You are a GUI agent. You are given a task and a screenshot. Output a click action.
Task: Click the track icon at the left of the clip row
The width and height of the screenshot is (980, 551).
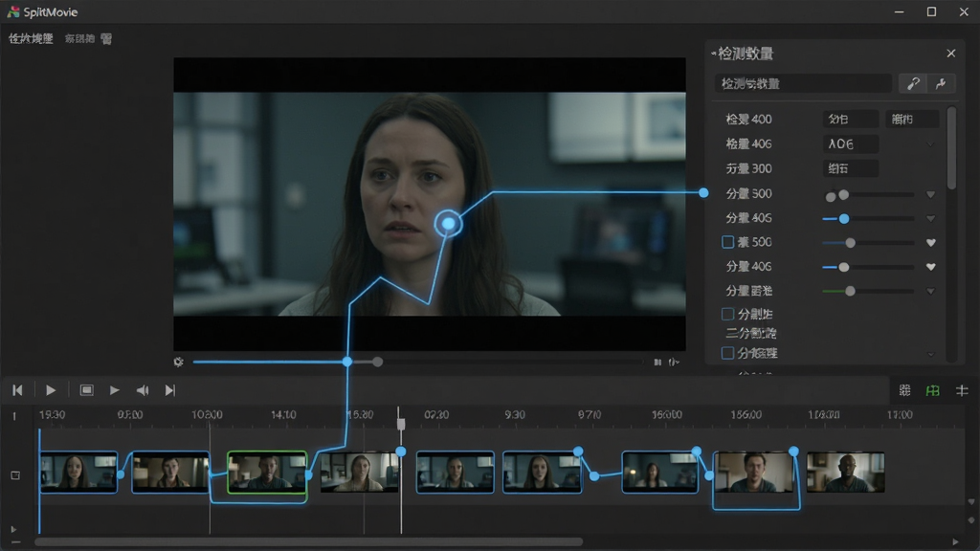15,475
